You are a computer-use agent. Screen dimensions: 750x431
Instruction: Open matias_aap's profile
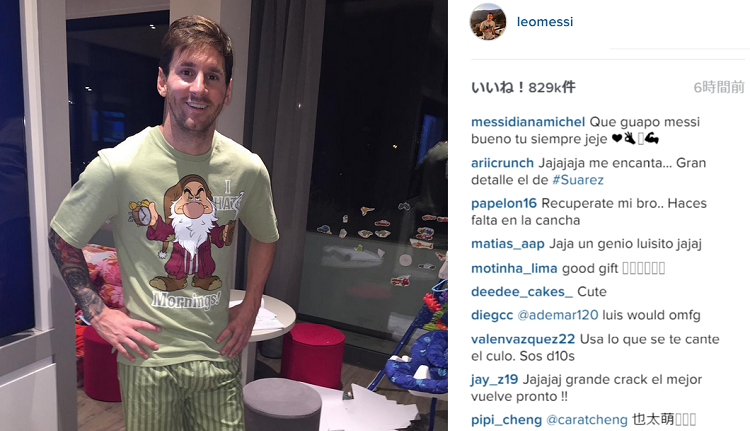[507, 244]
